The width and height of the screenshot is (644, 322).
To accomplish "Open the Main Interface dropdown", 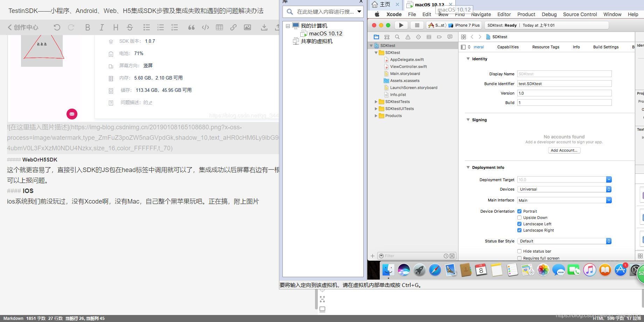I will pyautogui.click(x=609, y=200).
